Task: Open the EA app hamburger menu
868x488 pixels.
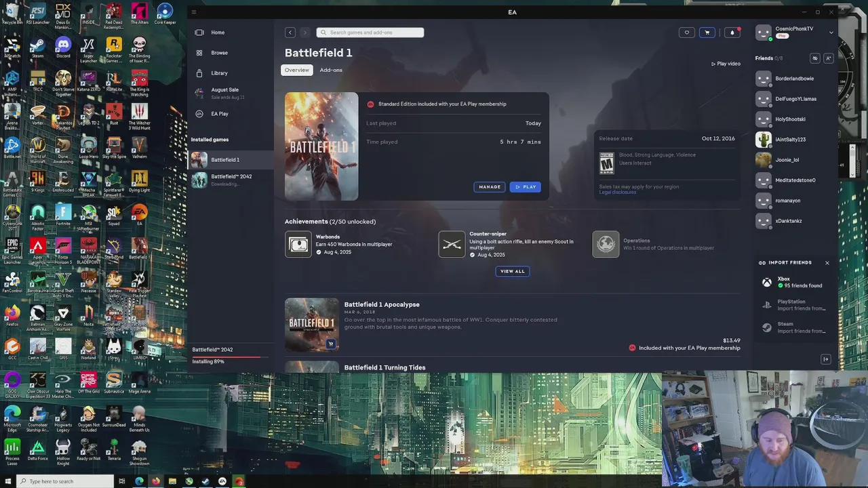Action: [194, 12]
